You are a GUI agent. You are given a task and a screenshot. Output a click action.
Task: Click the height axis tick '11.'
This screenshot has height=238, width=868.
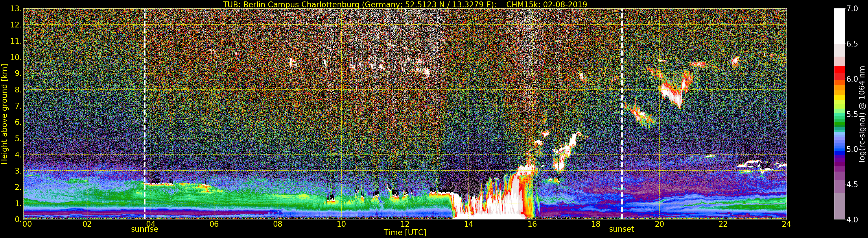[x=16, y=41]
